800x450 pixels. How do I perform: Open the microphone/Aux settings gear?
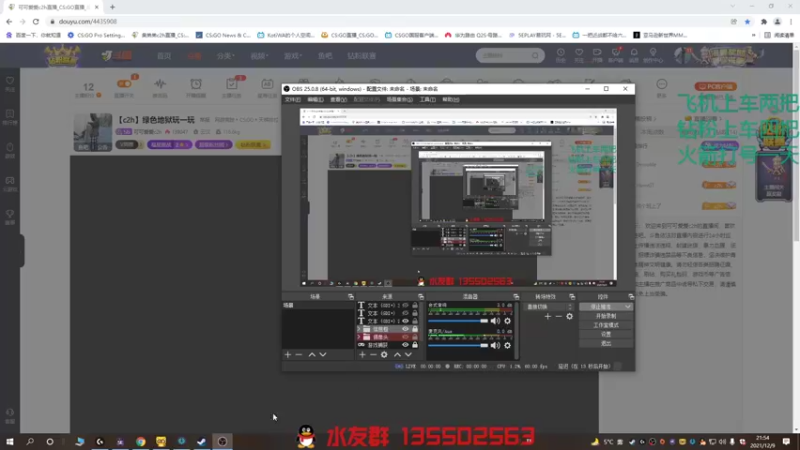pyautogui.click(x=507, y=345)
